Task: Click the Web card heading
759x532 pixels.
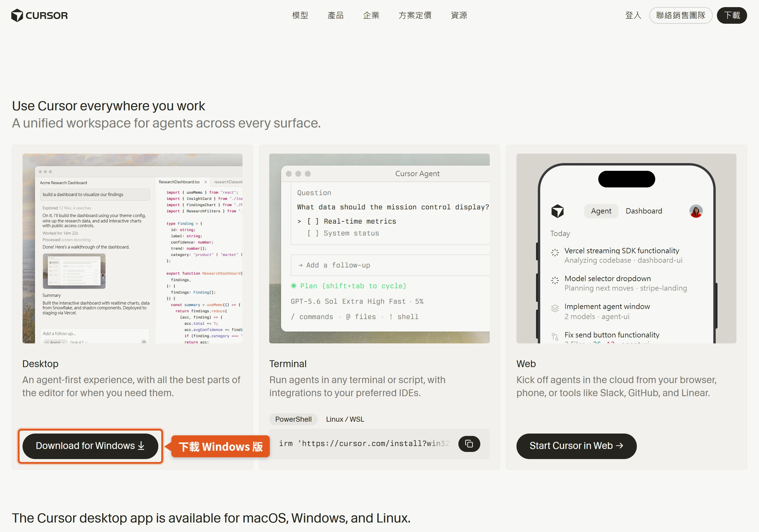Action: click(x=526, y=364)
